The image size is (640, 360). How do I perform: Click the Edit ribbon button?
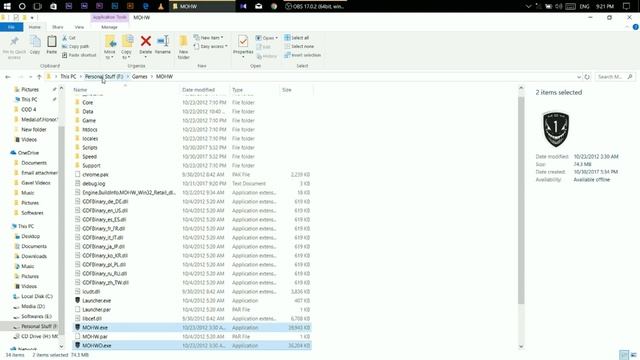tap(264, 47)
